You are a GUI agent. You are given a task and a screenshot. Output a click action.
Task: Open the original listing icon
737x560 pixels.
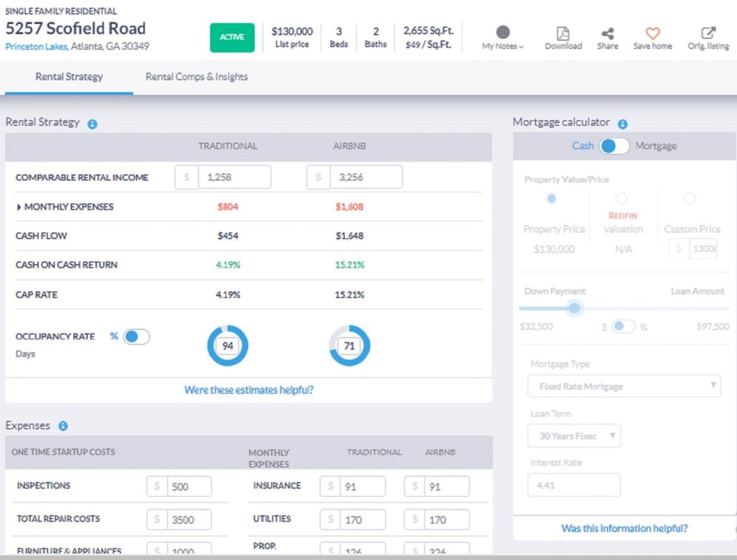(708, 33)
